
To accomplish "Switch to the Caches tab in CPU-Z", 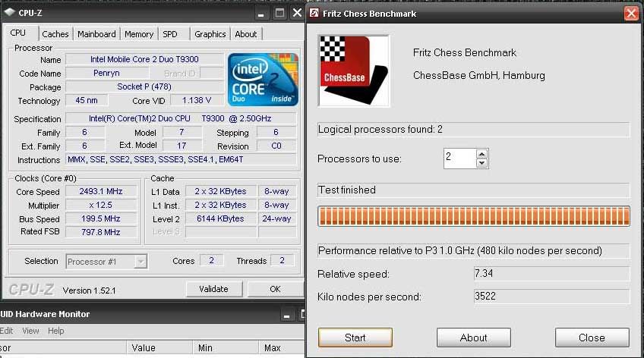I will [x=55, y=34].
